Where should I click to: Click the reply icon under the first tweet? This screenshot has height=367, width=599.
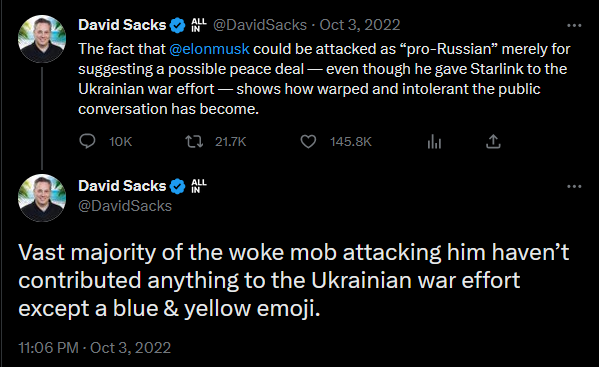tap(87, 141)
